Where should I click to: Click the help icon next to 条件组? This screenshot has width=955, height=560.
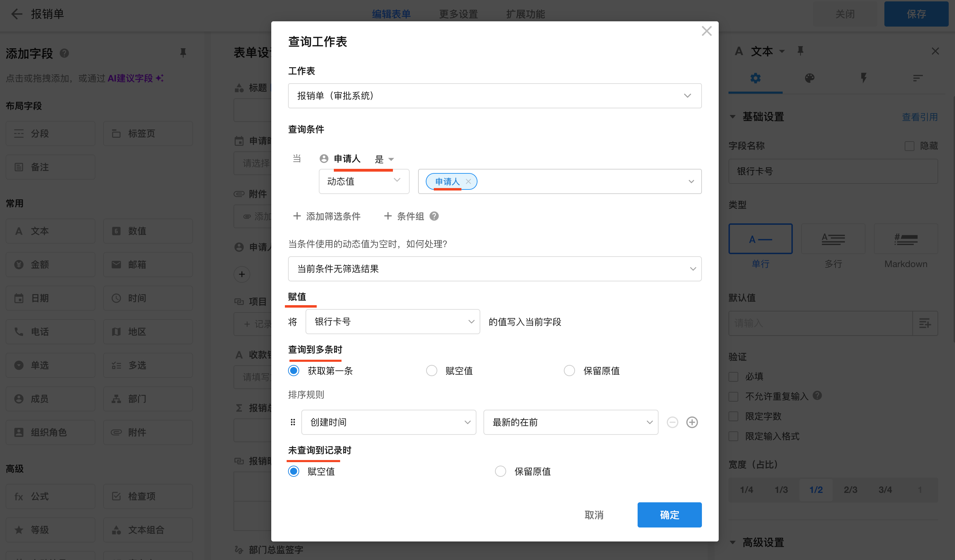434,216
